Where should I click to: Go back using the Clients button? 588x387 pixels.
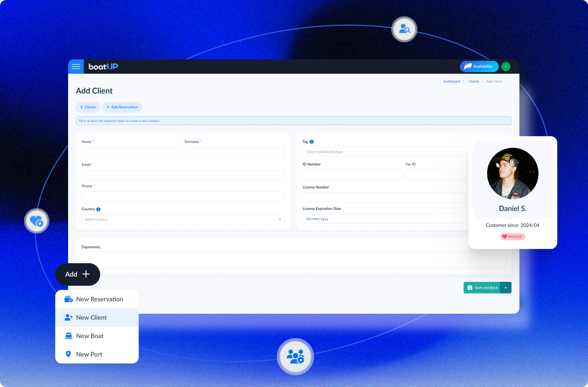88,107
